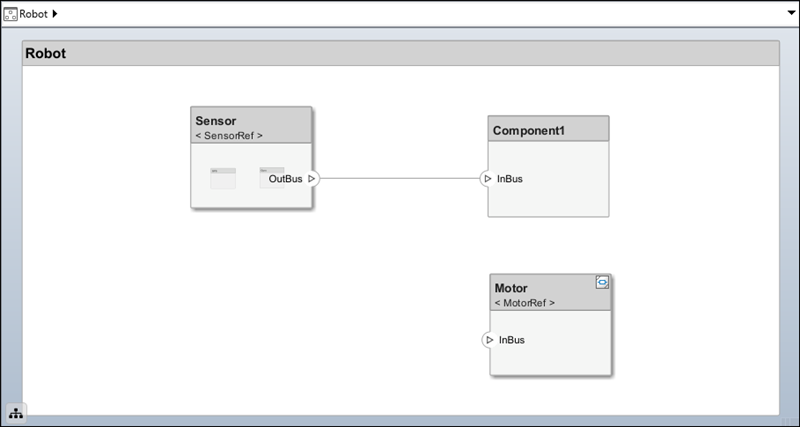Screen dimensions: 800x427
Task: Click the MotorRef reference label
Action: [x=525, y=302]
